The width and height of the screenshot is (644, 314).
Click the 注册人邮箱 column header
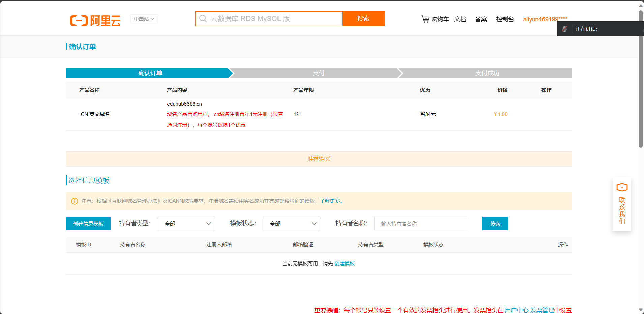tap(219, 245)
